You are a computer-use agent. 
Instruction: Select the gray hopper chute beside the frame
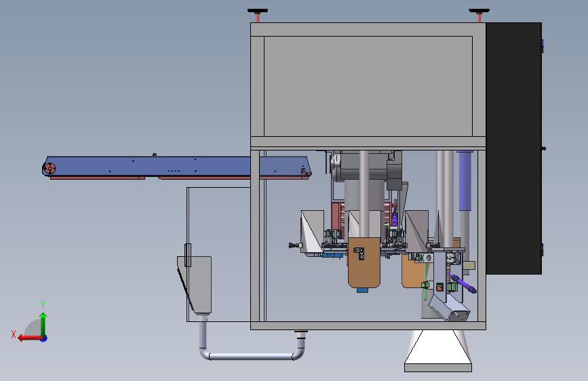195,285
